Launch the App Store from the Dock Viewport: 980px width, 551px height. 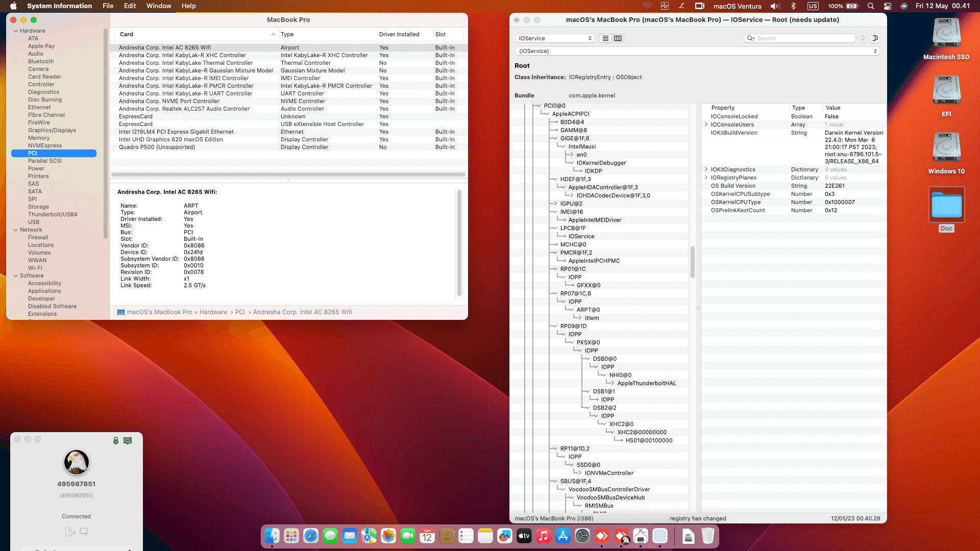click(562, 536)
